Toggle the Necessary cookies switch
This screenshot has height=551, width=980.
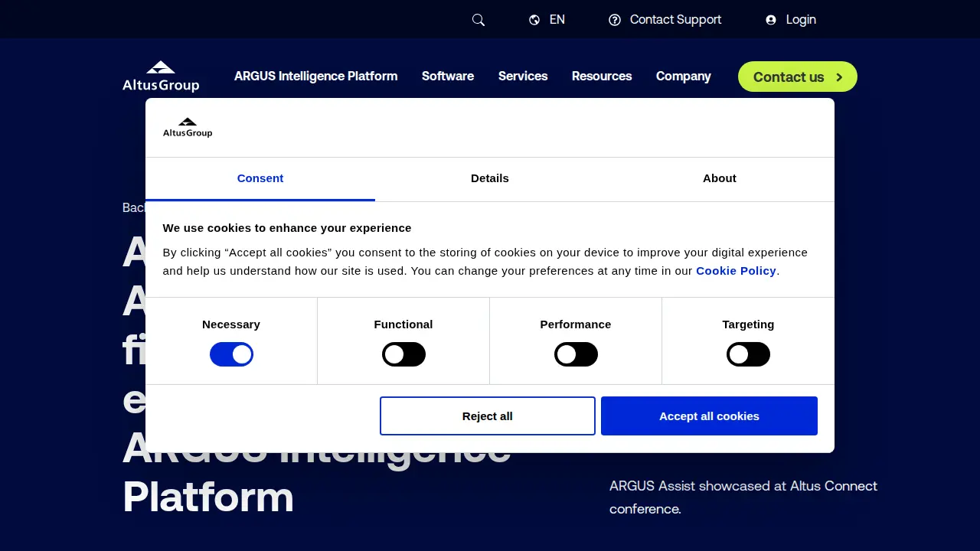click(231, 354)
